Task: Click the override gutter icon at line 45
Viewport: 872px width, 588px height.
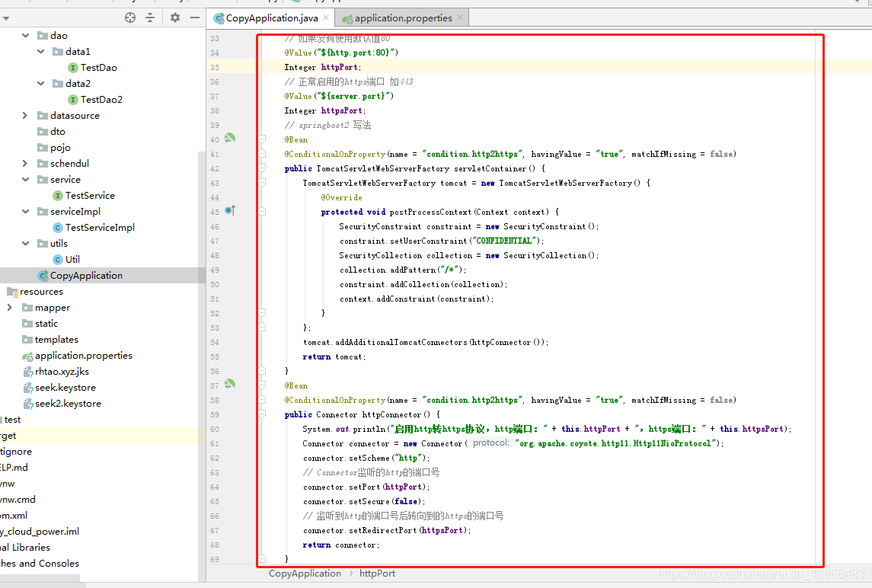Action: pos(230,211)
